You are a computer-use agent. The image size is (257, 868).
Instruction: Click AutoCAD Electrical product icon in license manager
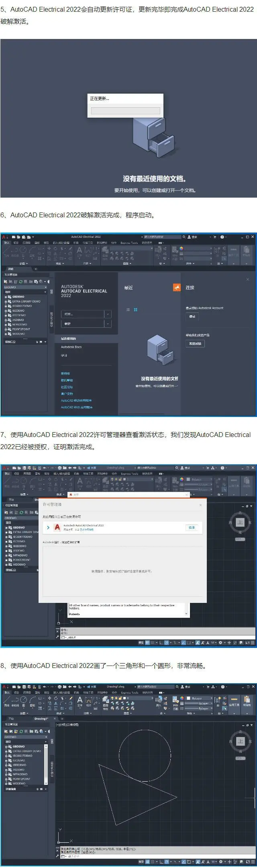click(57, 527)
